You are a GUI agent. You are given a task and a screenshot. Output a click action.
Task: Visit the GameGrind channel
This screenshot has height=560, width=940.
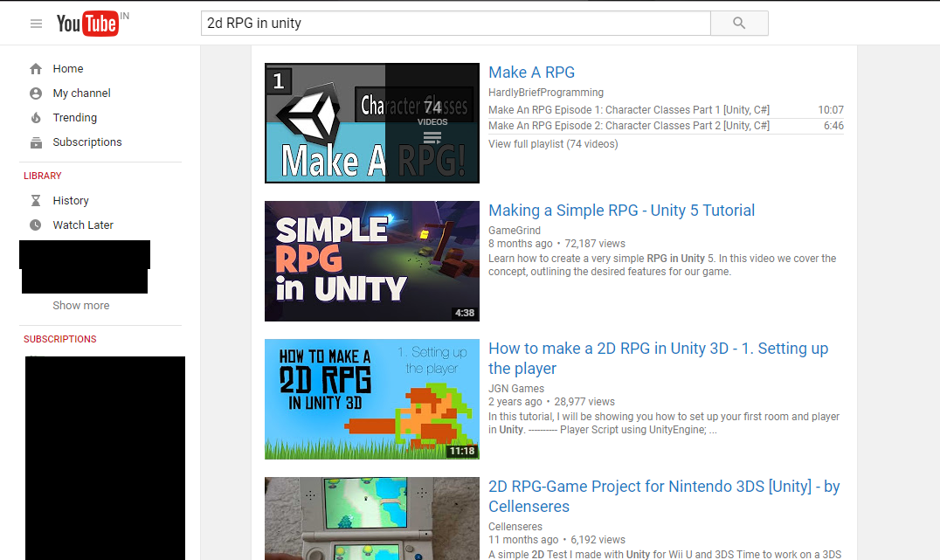515,231
